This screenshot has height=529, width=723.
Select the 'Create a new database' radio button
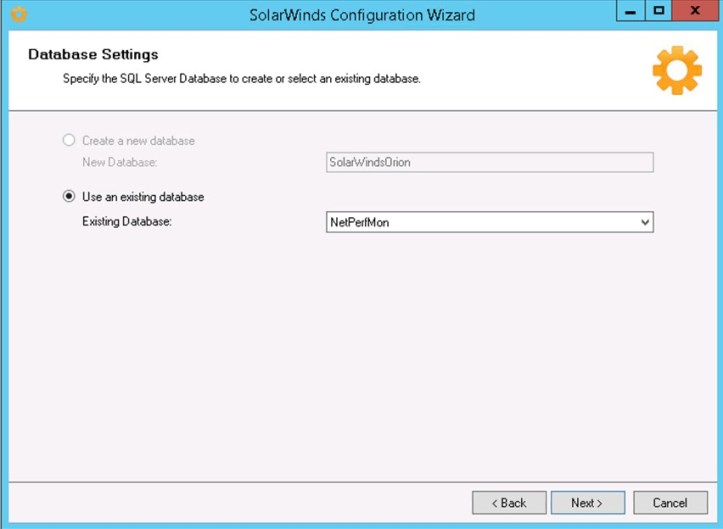click(69, 141)
